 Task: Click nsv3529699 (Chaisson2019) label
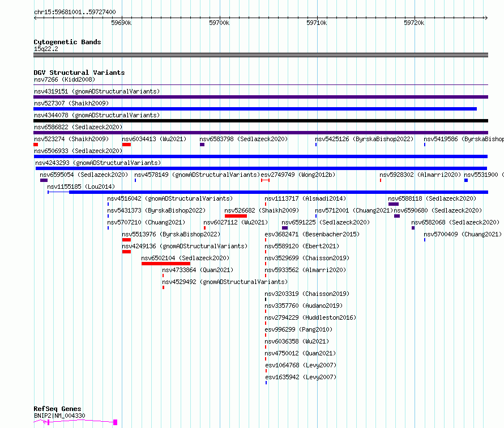307,258
